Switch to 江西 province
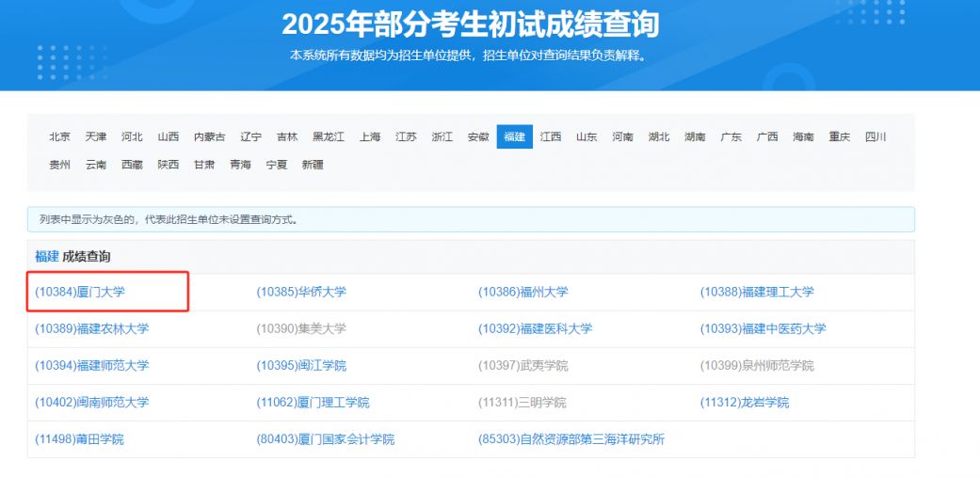Screen dimensions: 980x477 point(551,136)
